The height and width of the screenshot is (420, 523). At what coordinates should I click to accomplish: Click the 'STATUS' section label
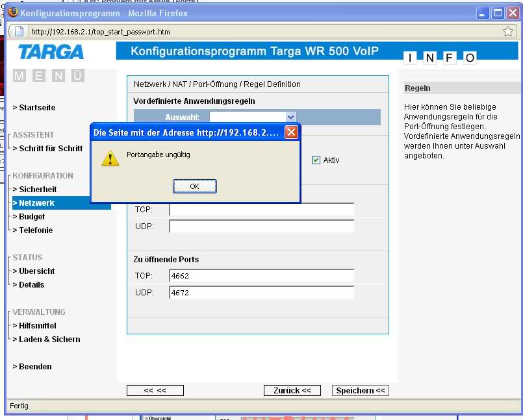point(28,258)
